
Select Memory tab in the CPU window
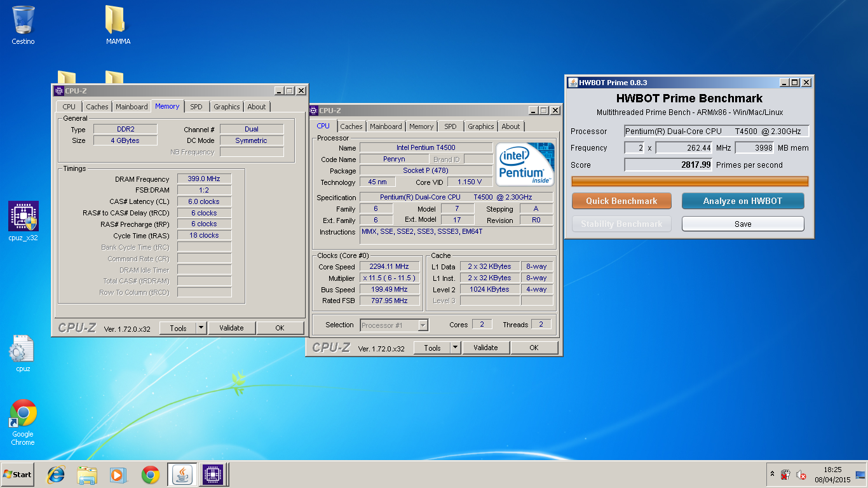point(421,126)
